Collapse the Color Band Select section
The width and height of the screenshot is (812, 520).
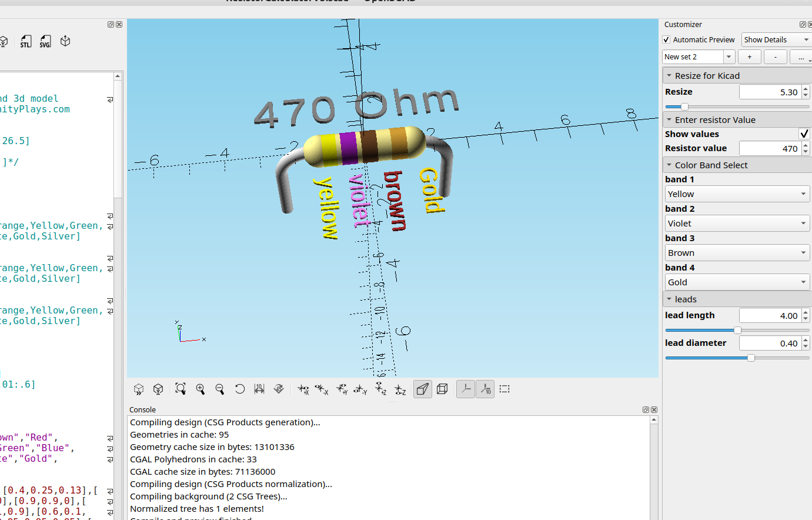[737, 165]
